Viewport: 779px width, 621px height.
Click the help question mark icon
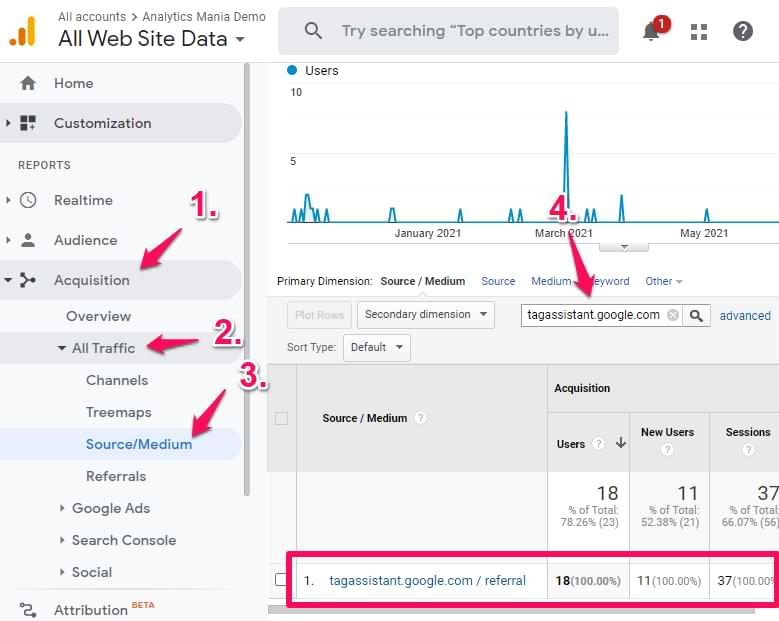743,31
